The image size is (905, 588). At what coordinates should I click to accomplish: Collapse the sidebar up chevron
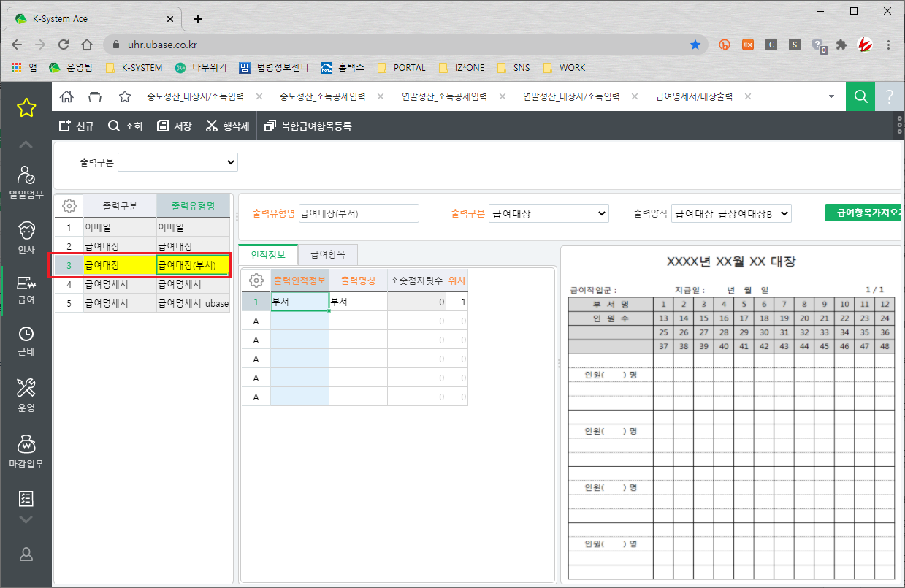pyautogui.click(x=26, y=145)
